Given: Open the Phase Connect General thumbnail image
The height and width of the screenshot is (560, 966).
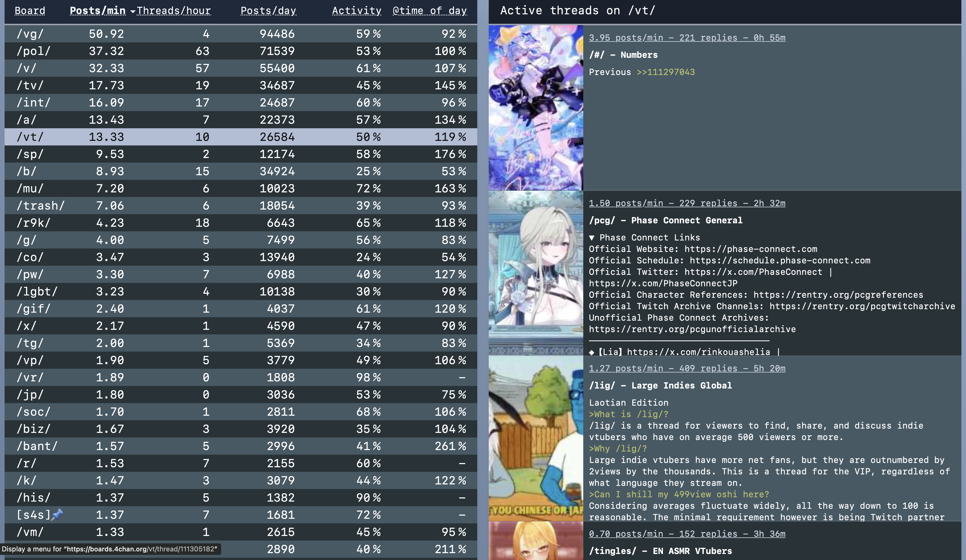Looking at the screenshot, I should 535,273.
